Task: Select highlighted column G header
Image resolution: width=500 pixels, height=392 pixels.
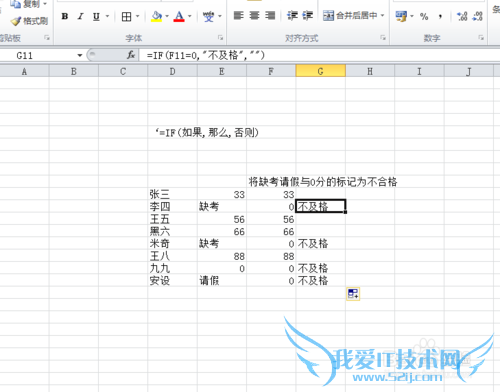Action: pos(320,71)
